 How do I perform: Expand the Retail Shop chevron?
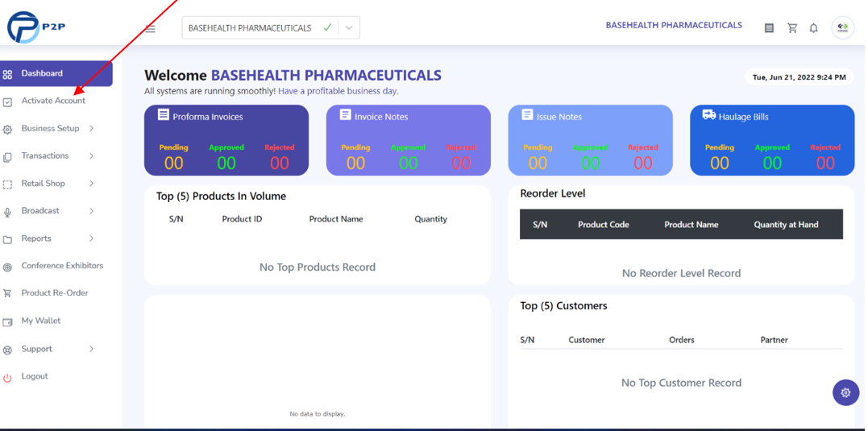pyautogui.click(x=91, y=183)
